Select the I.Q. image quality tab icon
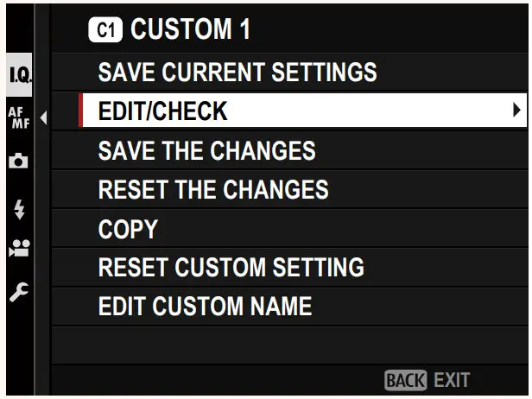Screen dimensions: 532x399 pyautogui.click(x=21, y=76)
